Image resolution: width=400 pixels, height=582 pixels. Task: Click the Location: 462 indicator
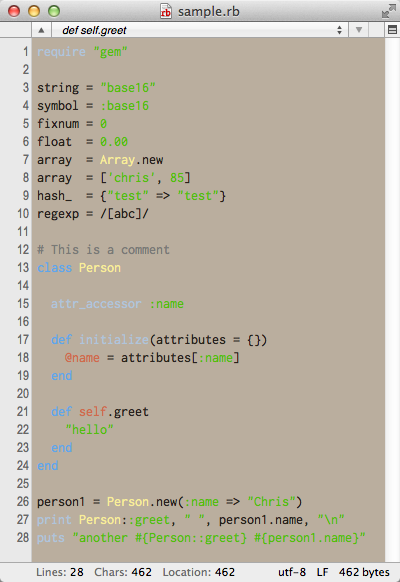[x=199, y=572]
